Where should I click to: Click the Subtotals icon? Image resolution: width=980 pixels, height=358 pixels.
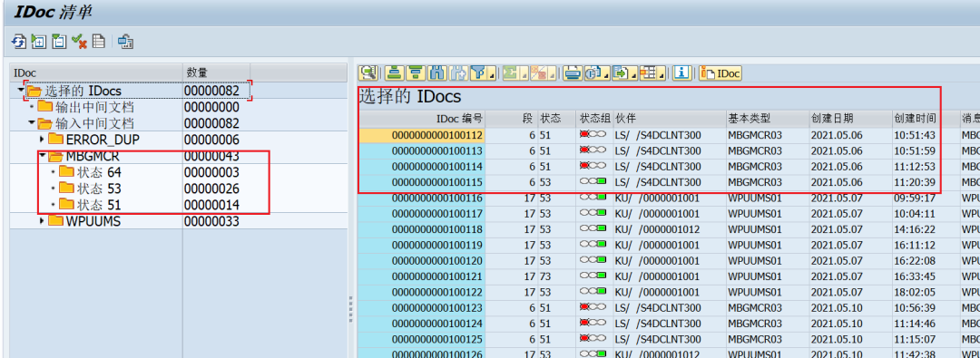(540, 73)
